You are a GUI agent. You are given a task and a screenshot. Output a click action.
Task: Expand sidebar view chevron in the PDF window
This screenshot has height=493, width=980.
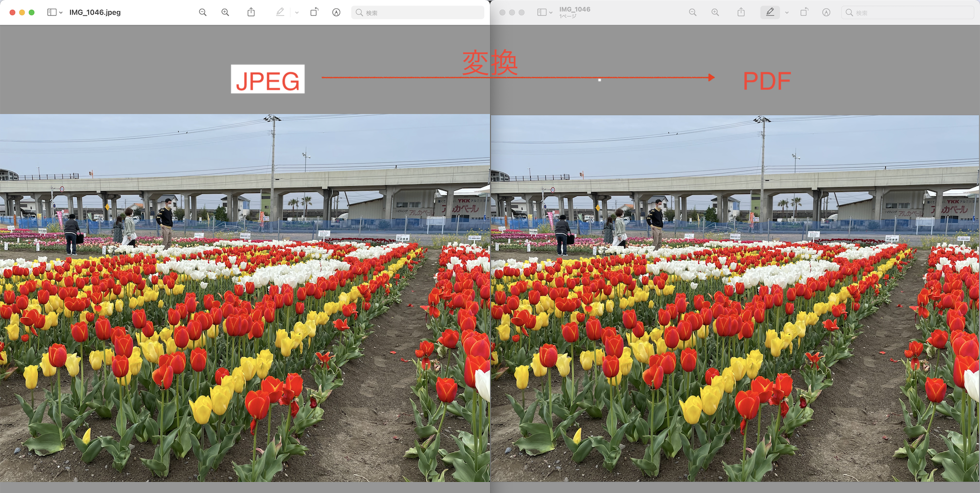(x=551, y=13)
